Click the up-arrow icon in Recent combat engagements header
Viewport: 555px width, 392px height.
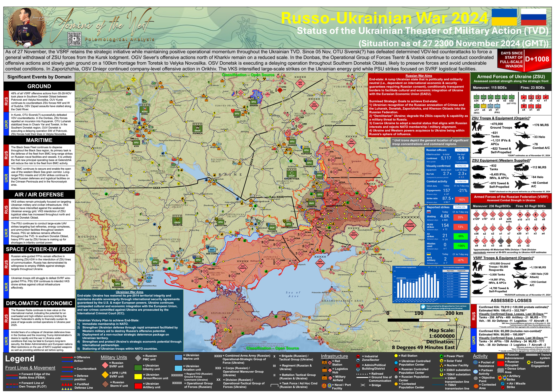click(x=429, y=267)
